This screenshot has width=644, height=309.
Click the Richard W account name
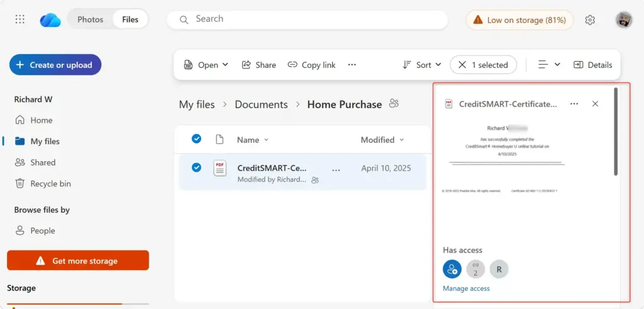pos(33,99)
